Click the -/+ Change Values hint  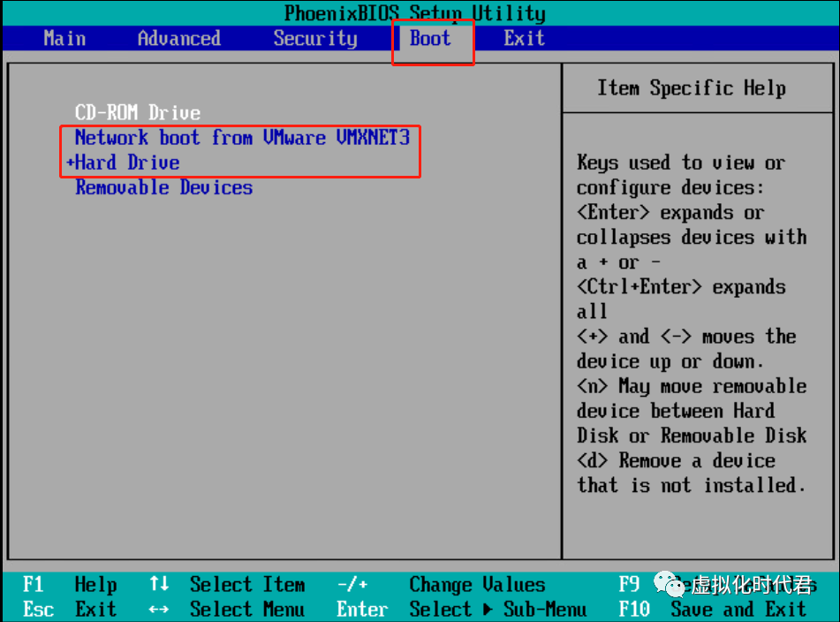[441, 585]
